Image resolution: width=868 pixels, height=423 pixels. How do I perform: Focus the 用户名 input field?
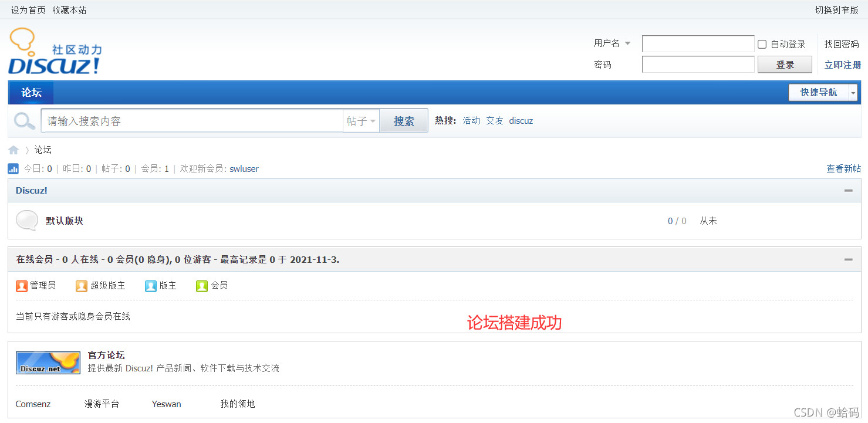[x=698, y=44]
